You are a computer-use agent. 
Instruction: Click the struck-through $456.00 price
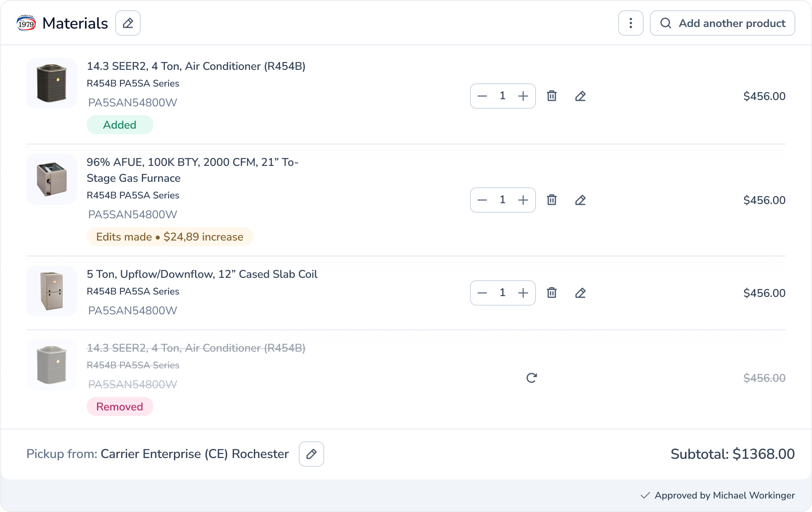pos(764,378)
